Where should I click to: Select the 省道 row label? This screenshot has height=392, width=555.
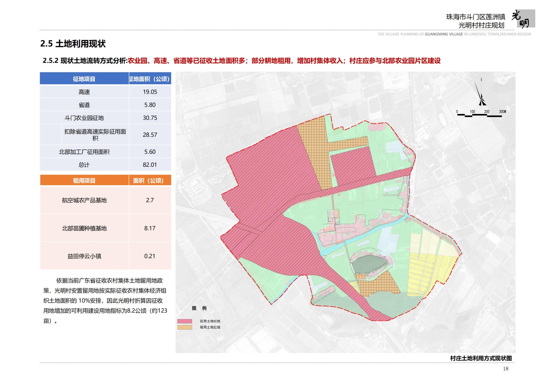pos(84,105)
